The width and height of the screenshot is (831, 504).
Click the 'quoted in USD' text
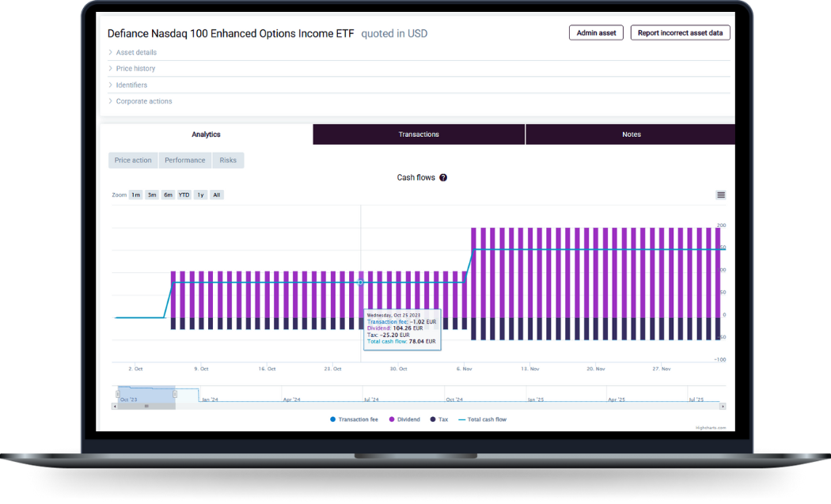coord(394,33)
